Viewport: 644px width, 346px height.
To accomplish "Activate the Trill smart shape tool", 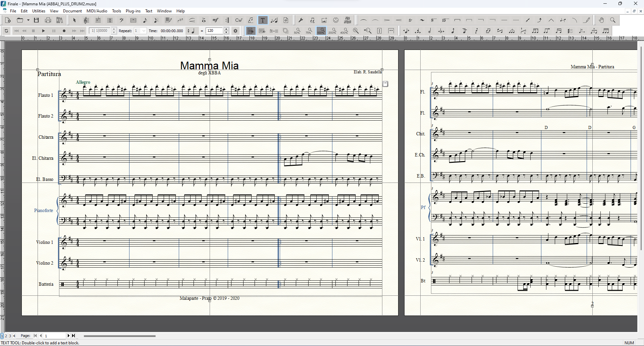I will click(x=410, y=20).
